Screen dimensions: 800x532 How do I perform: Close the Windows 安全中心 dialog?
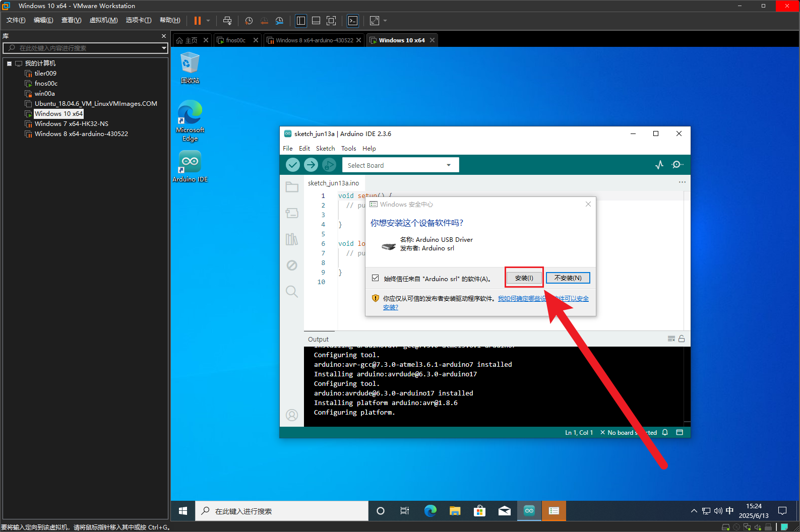tap(588, 204)
